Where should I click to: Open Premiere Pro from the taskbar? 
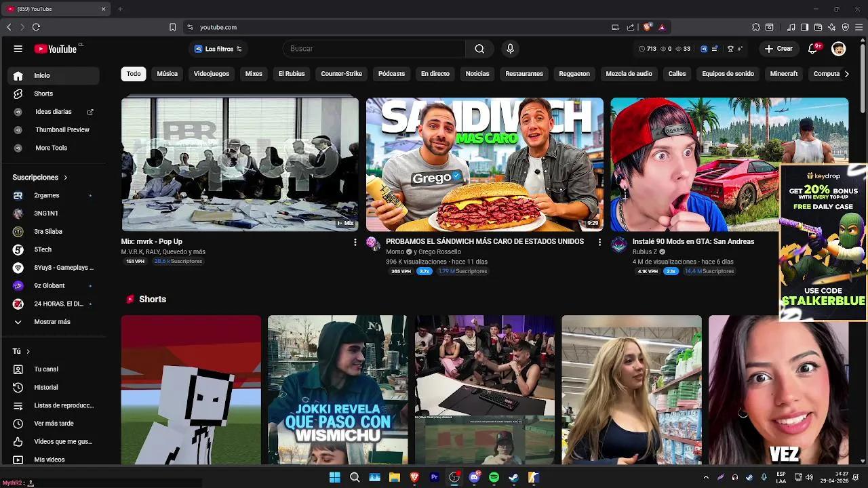(x=435, y=478)
